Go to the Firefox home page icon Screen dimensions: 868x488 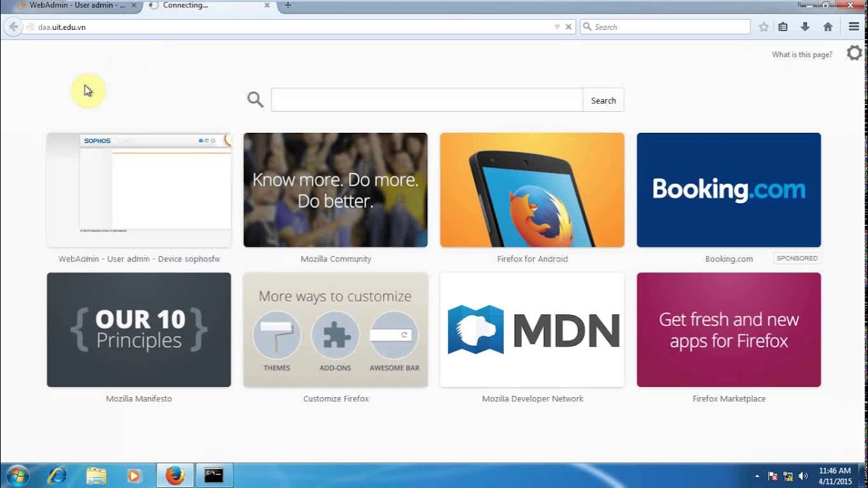827,27
